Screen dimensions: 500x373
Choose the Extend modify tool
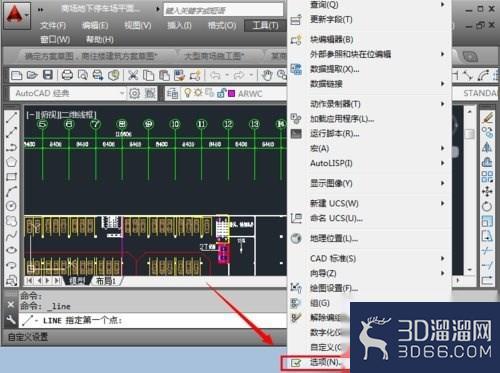(487, 265)
